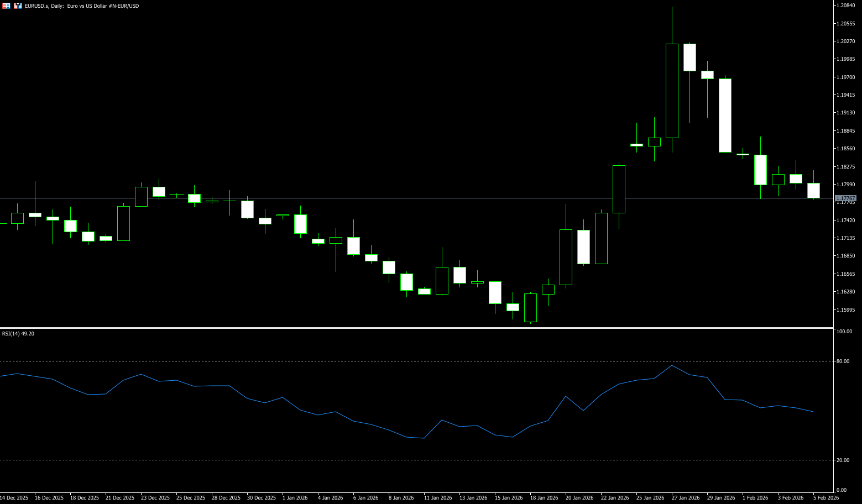The height and width of the screenshot is (504, 862).
Task: Click the 1.19130 price scale label
Action: 846,113
